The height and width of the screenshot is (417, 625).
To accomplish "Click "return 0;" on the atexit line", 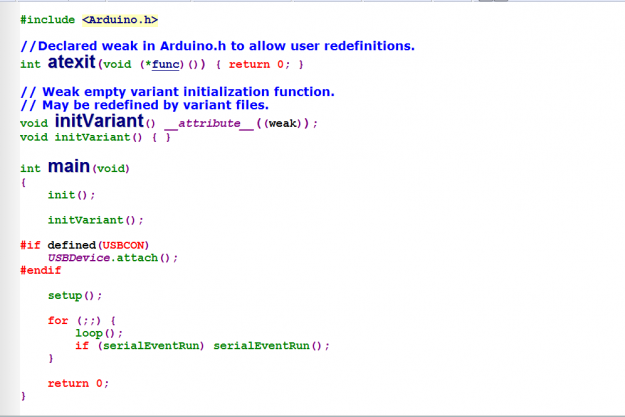I will (x=259, y=64).
